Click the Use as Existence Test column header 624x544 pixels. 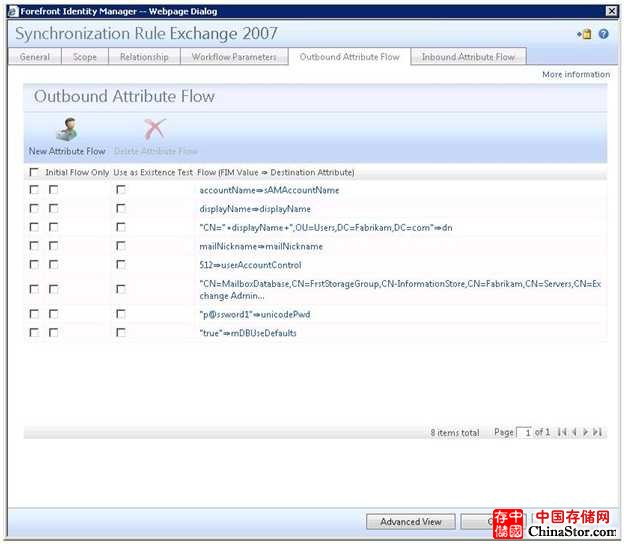point(153,172)
